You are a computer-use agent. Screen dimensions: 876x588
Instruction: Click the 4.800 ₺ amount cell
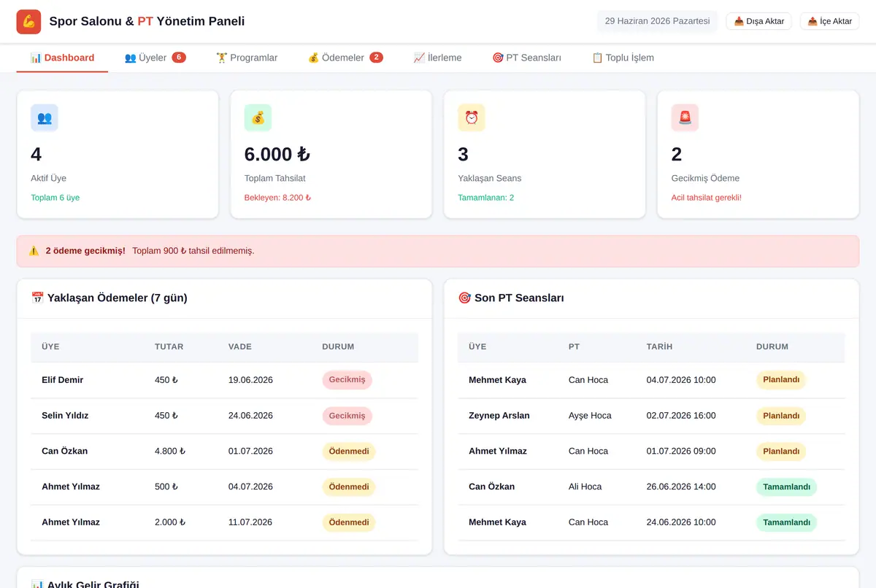point(170,452)
